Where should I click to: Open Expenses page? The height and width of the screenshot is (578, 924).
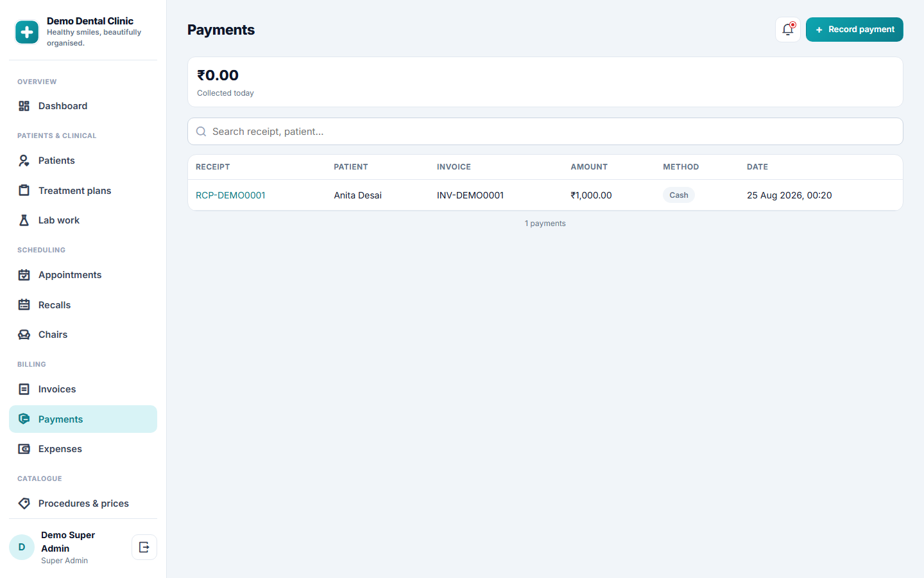pos(83,449)
